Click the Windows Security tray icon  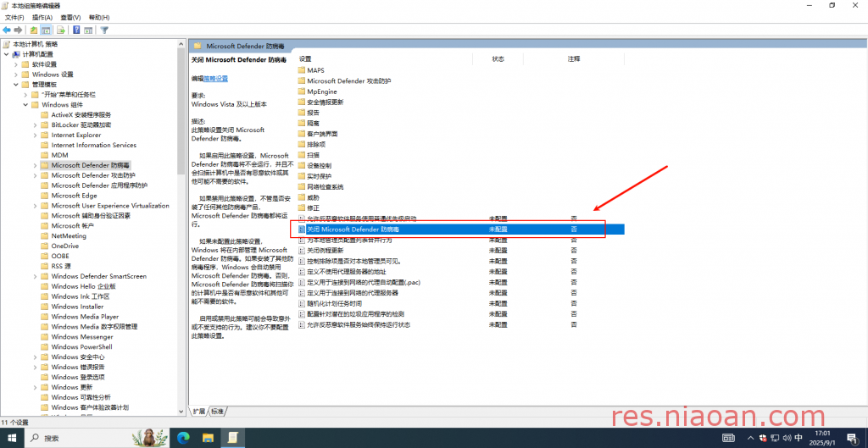pos(763,438)
